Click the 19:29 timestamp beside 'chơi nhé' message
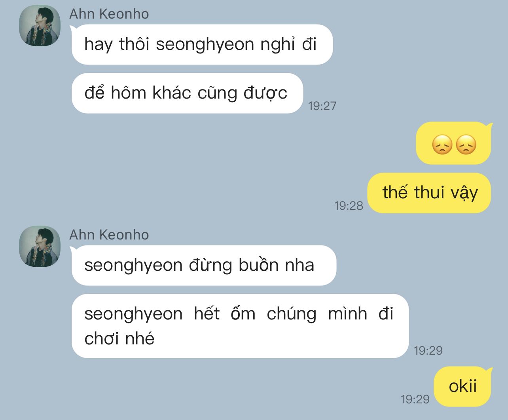The height and width of the screenshot is (420, 508). click(428, 350)
